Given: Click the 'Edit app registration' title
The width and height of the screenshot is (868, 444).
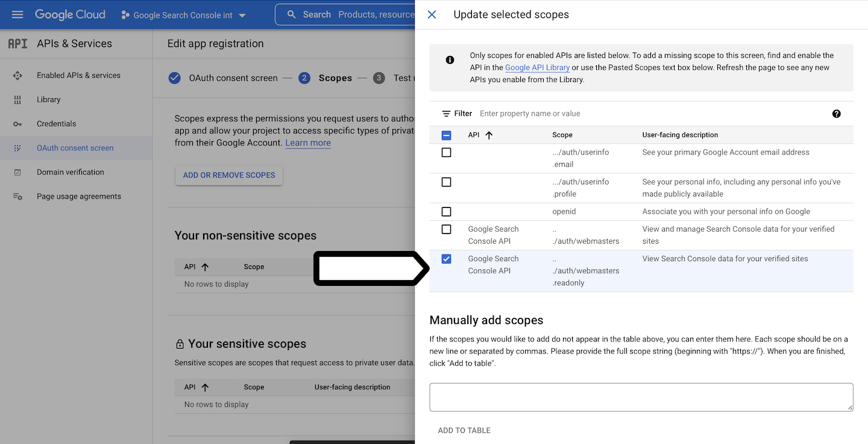Looking at the screenshot, I should click(215, 43).
